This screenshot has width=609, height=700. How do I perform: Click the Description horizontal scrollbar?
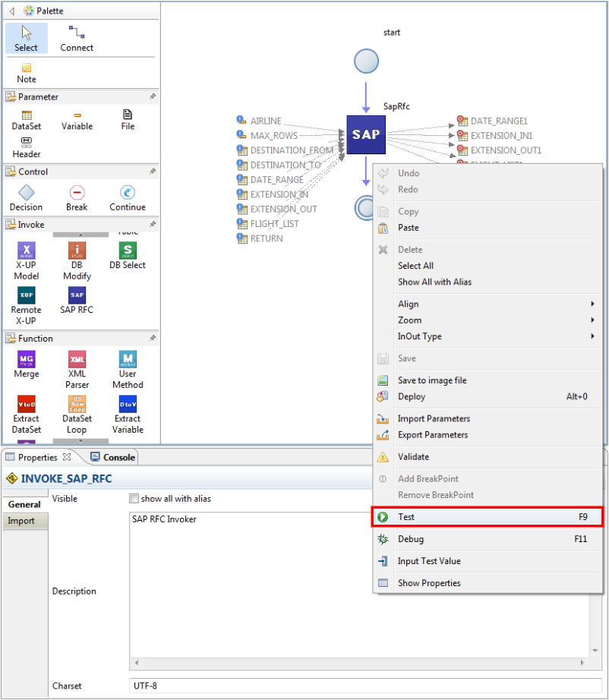coord(359,663)
